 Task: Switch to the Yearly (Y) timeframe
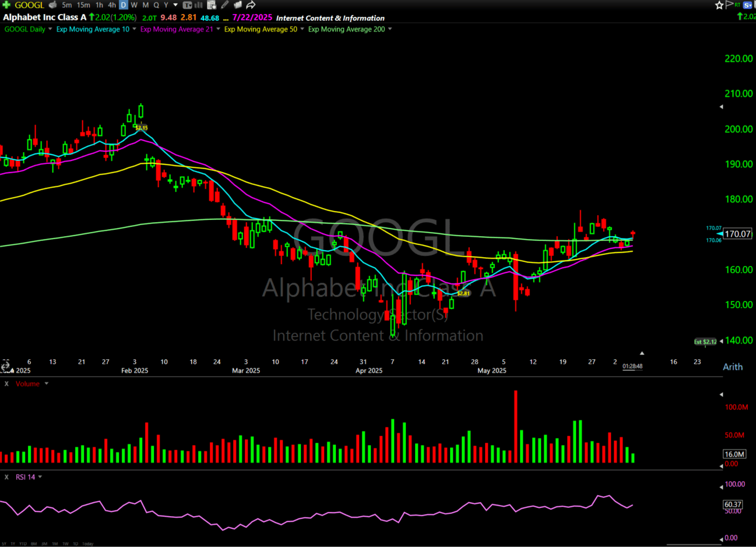pos(166,5)
